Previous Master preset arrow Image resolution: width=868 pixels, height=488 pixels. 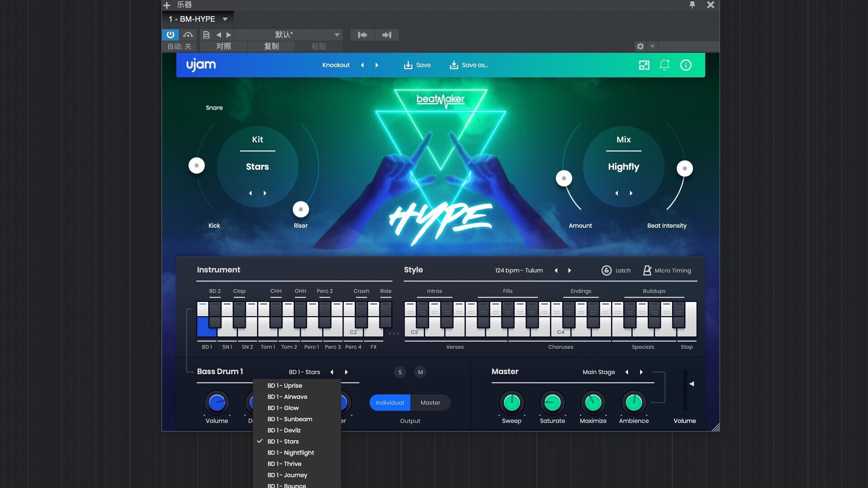pyautogui.click(x=627, y=372)
